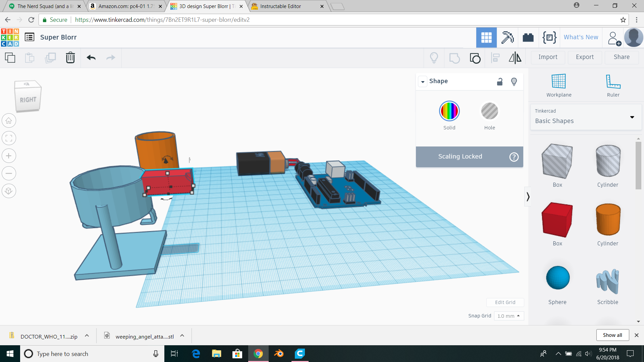The width and height of the screenshot is (644, 362).
Task: Set the shape to Solid
Action: [449, 111]
